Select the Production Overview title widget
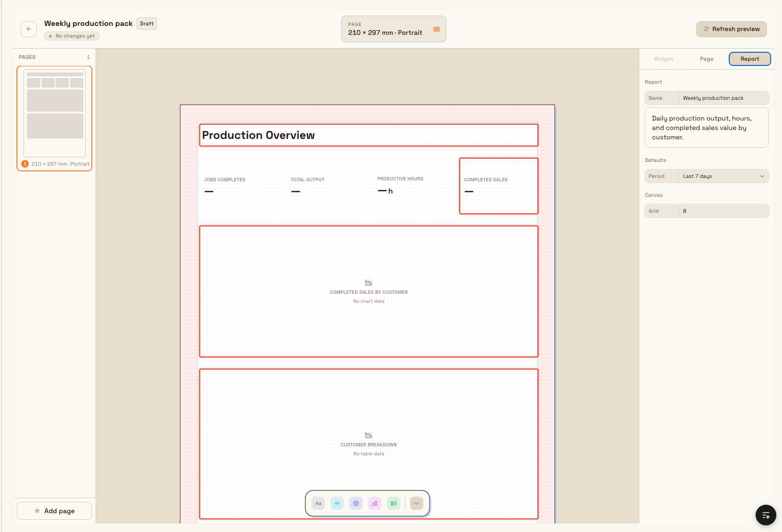The width and height of the screenshot is (782, 532). click(369, 135)
